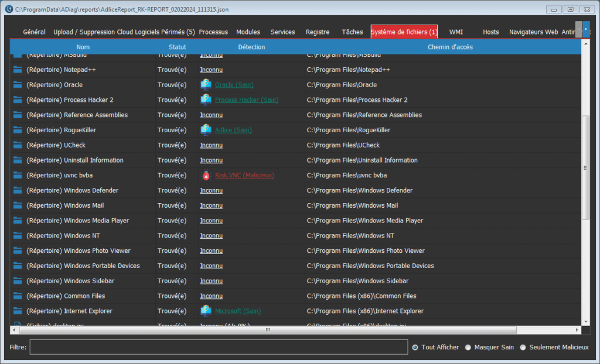Switch to the Processus tab

coord(213,32)
